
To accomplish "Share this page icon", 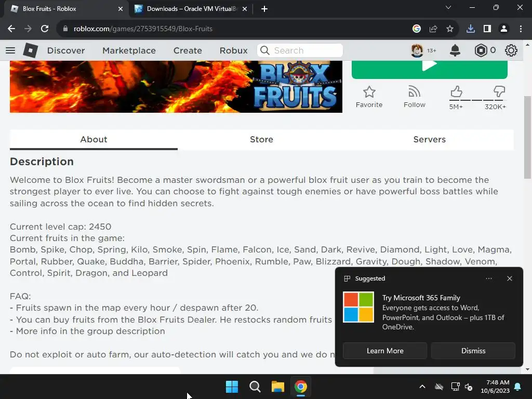I will (x=433, y=29).
